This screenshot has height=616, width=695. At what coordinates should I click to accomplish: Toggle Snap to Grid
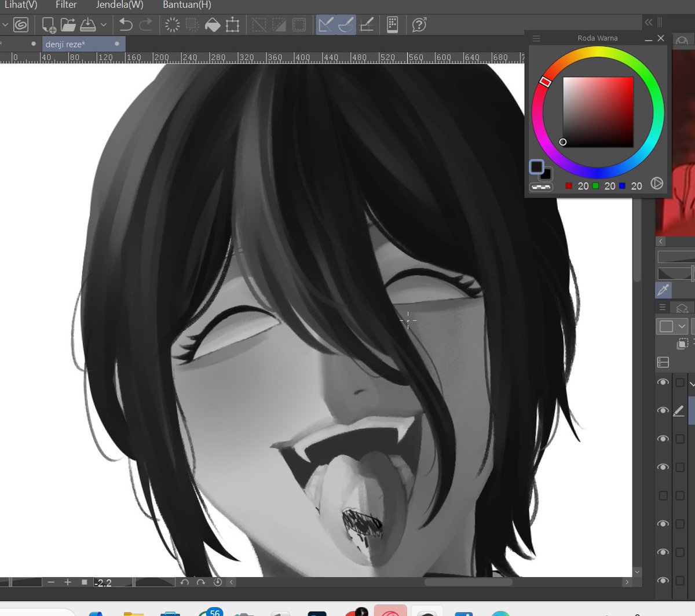point(367,25)
